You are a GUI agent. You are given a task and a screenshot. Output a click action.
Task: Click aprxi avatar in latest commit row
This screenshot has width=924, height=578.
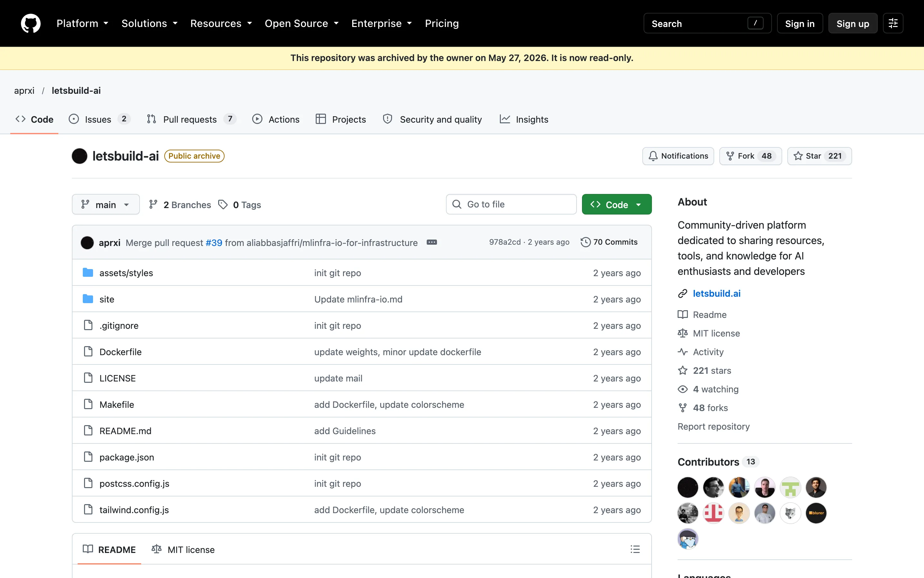(87, 242)
